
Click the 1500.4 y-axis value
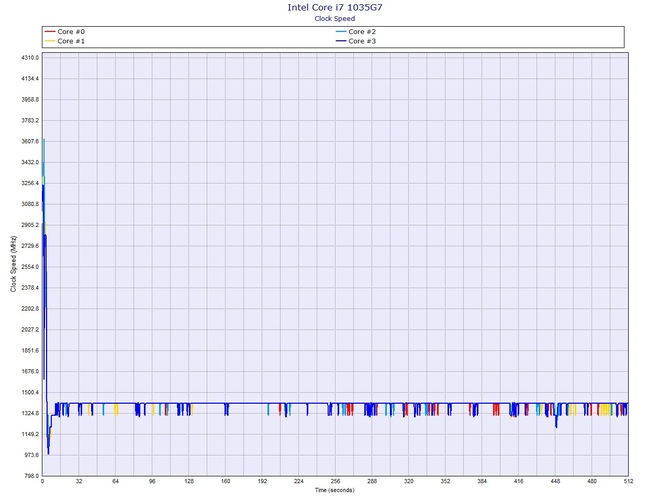[x=30, y=393]
